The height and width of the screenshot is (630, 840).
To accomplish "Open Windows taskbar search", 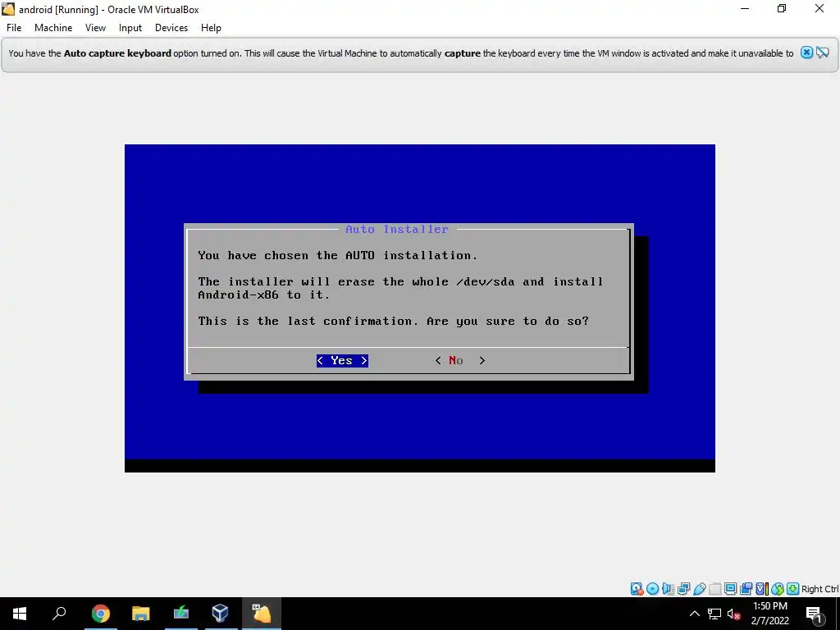I will (x=59, y=614).
